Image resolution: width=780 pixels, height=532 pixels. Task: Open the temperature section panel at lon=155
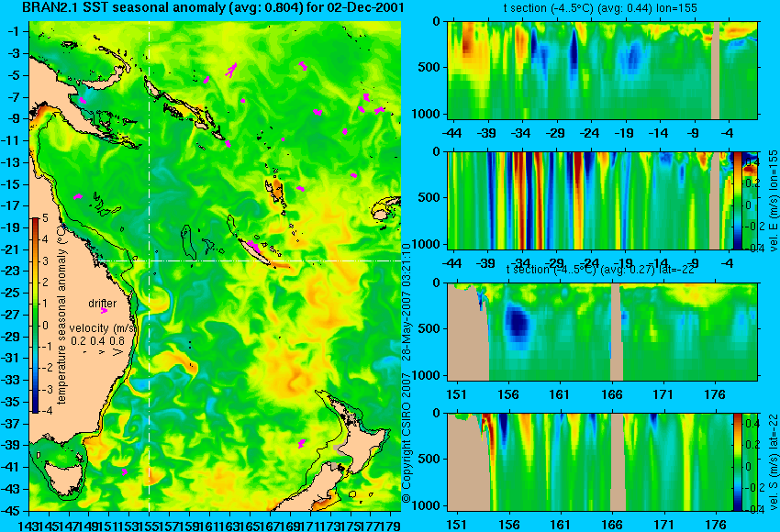[x=602, y=70]
